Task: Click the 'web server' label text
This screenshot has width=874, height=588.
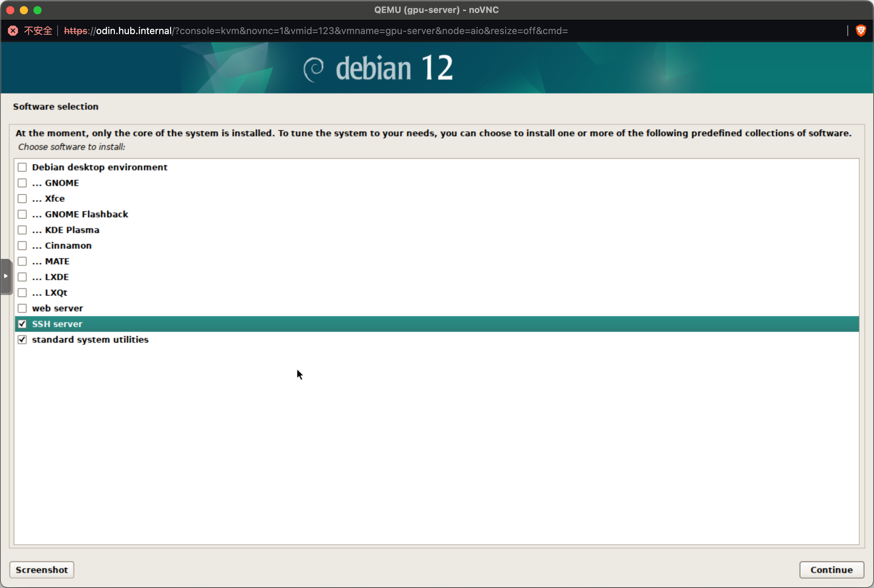Action: pos(57,308)
